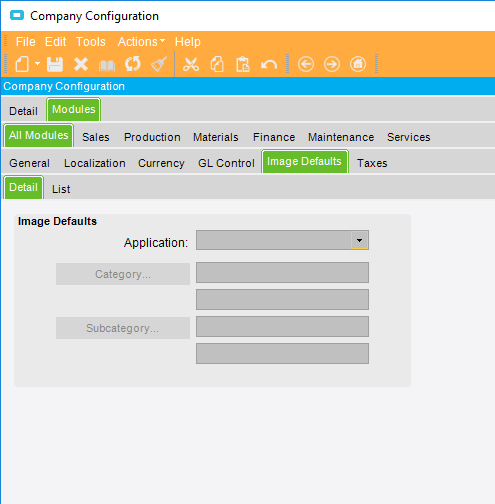
Task: Click the Category... button
Action: point(123,274)
